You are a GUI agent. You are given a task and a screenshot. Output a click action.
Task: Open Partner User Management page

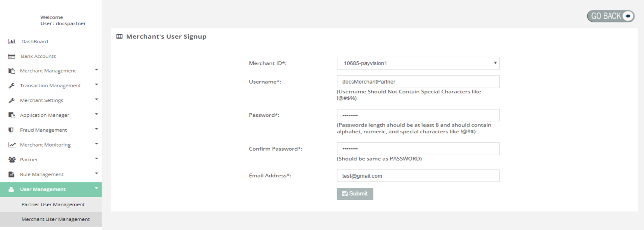pyautogui.click(x=53, y=205)
